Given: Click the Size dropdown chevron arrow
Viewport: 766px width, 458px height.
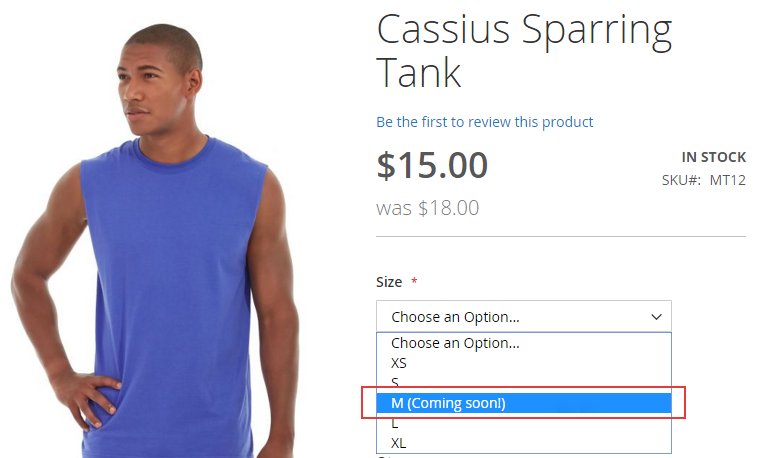Looking at the screenshot, I should coord(657,317).
